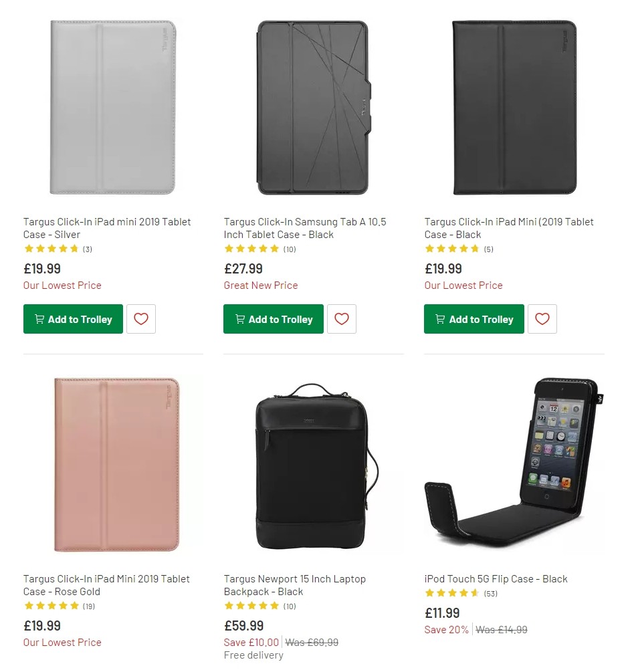Add the Black iPad Mini case to trolley
630x672 pixels.
point(474,319)
